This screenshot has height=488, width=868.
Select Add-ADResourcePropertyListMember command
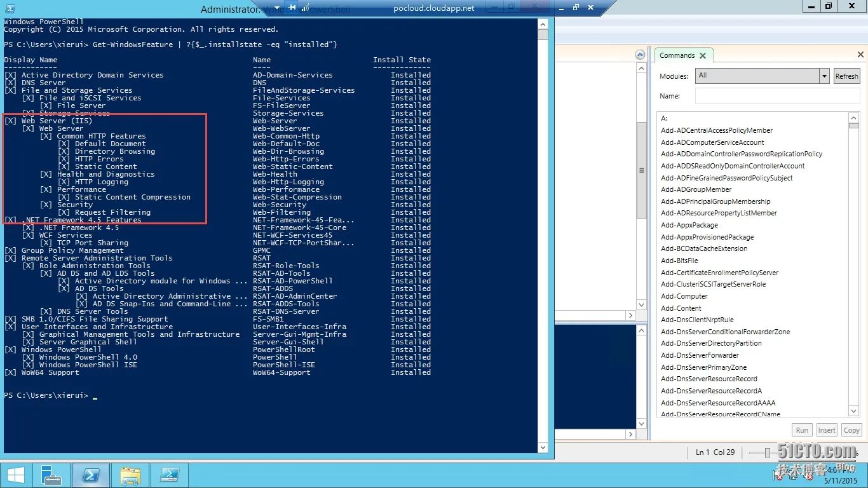point(719,213)
